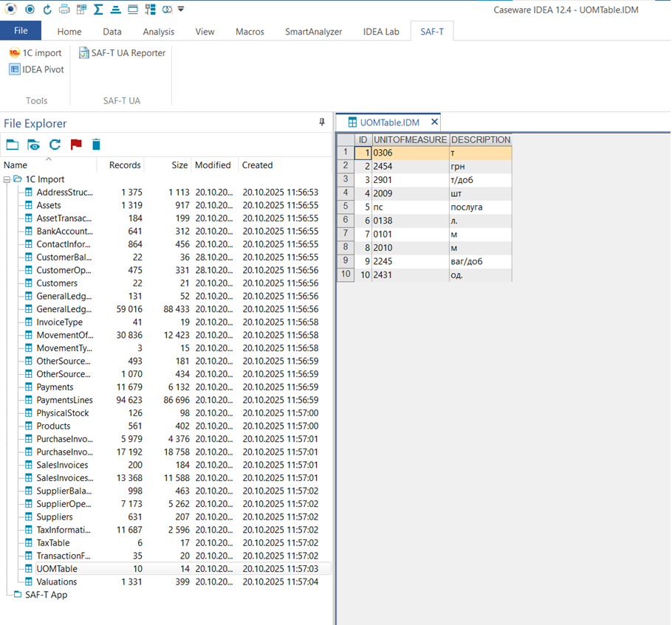Click the folder with eye preview icon

(33, 145)
